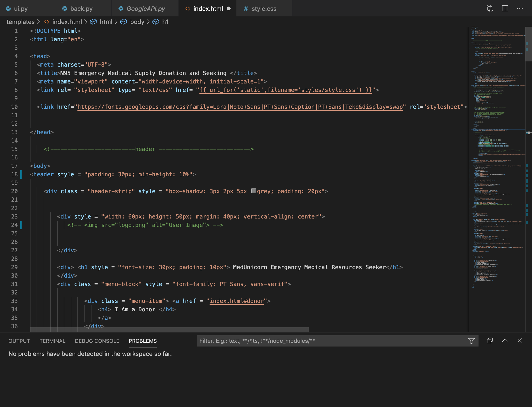Click the grey color swatch on line 20
This screenshot has width=532, height=407.
tap(254, 191)
